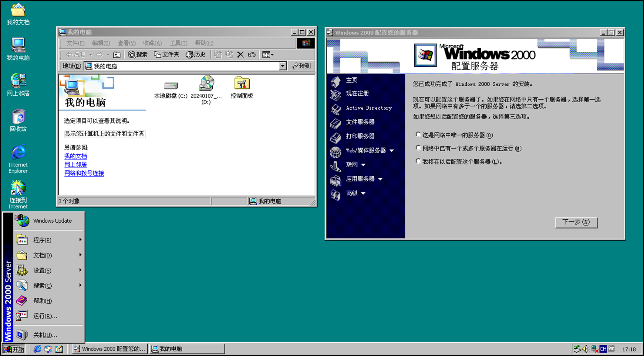Click the 历史 toolbar icon
This screenshot has height=356, width=644.
pyautogui.click(x=195, y=54)
